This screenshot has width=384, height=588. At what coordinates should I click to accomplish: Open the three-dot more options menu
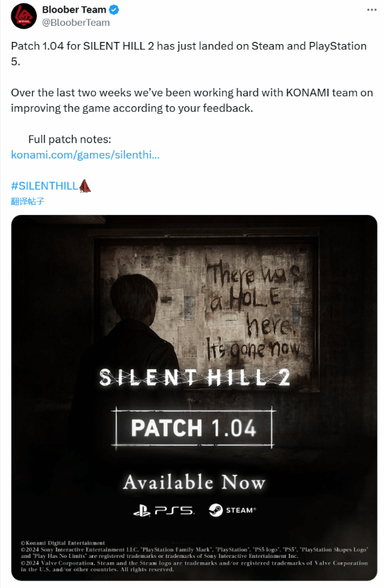coord(371,10)
